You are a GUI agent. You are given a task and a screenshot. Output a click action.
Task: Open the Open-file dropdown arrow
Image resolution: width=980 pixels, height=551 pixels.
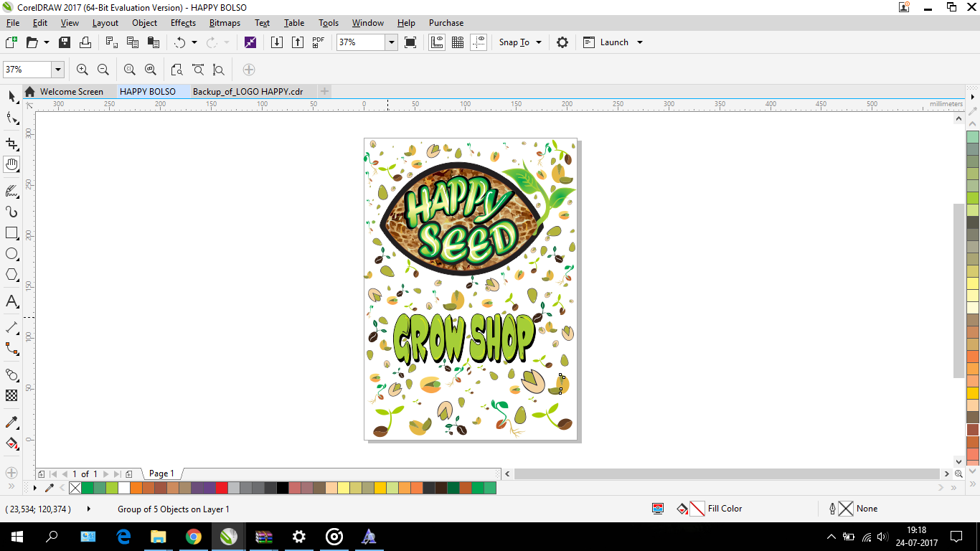coord(47,42)
